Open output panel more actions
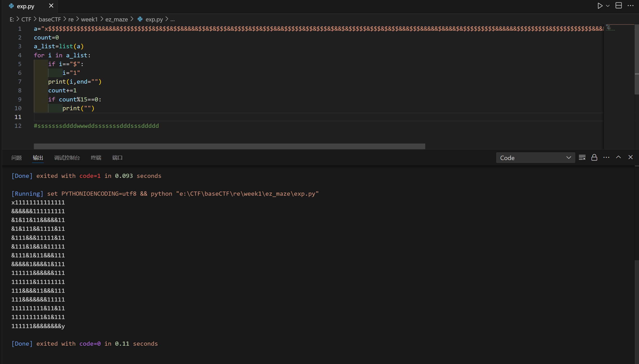This screenshot has height=364, width=639. pyautogui.click(x=606, y=157)
